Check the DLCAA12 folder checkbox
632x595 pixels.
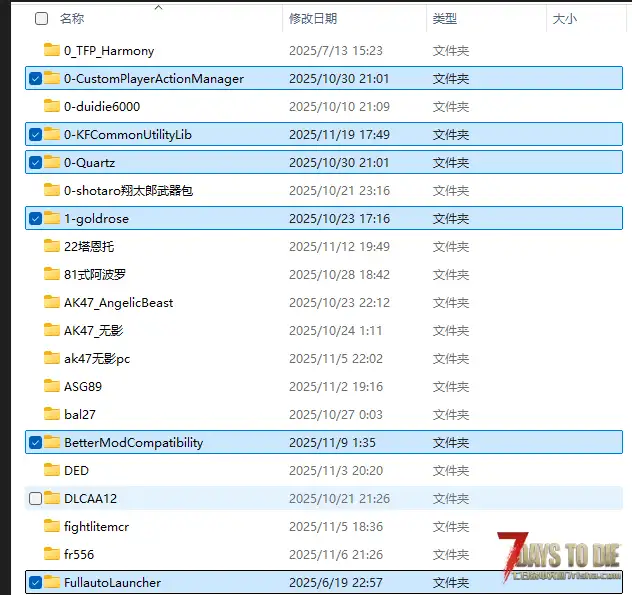click(x=36, y=498)
